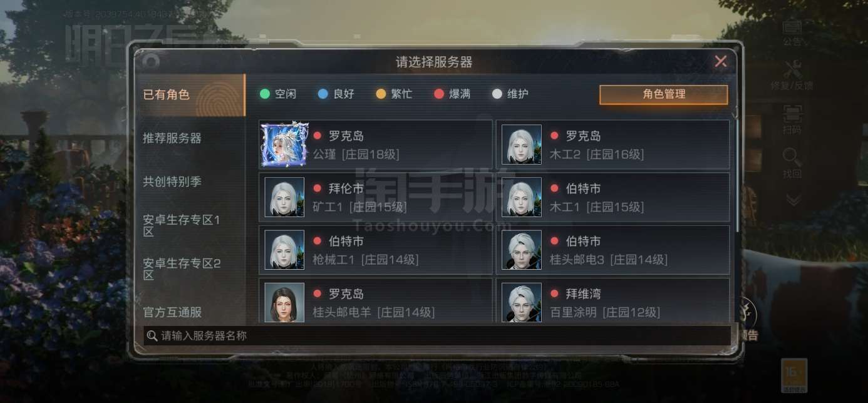Open the 公告 announcements icon

tap(792, 32)
